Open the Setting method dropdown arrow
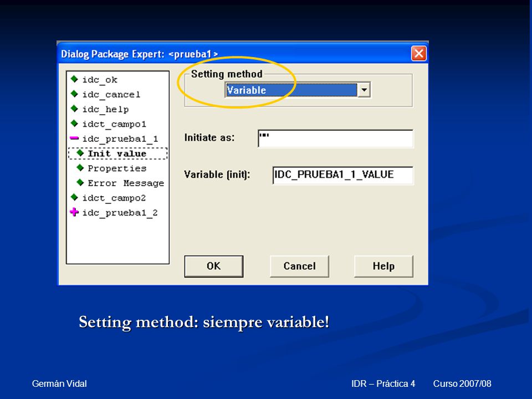 [364, 90]
